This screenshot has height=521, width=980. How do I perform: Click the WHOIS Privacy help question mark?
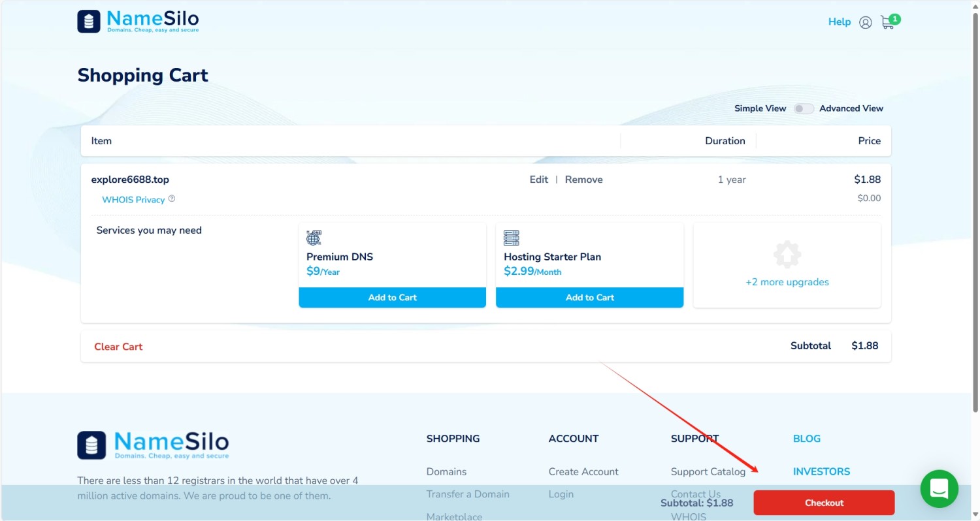172,198
